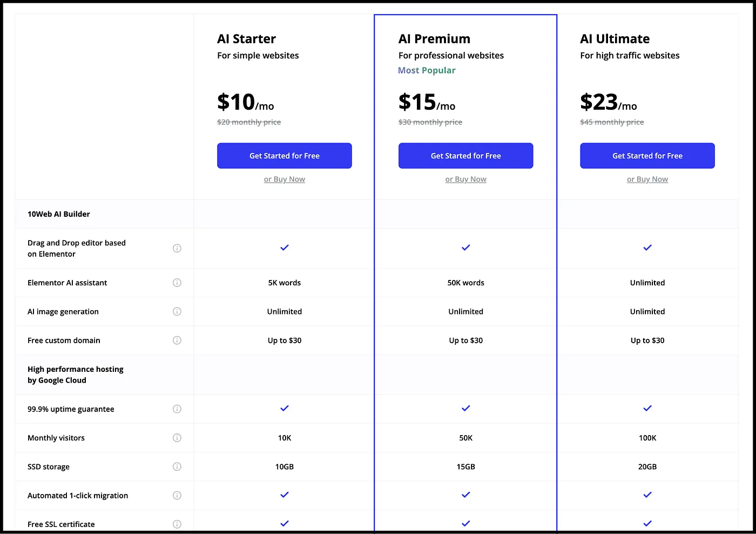756x534 pixels.
Task: Click info icon next to SSD storage
Action: [x=177, y=466]
